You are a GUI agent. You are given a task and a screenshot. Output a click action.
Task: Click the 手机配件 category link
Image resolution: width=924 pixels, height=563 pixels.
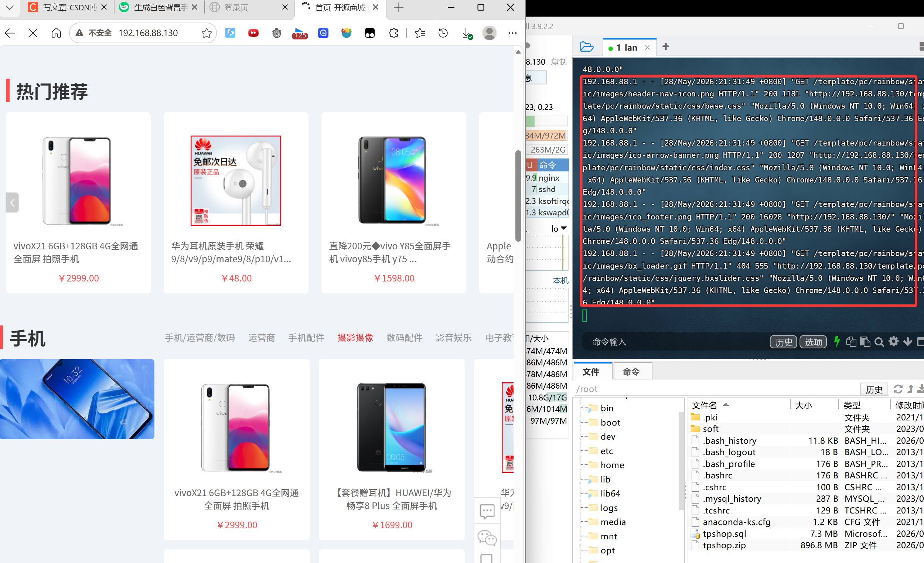coord(306,338)
